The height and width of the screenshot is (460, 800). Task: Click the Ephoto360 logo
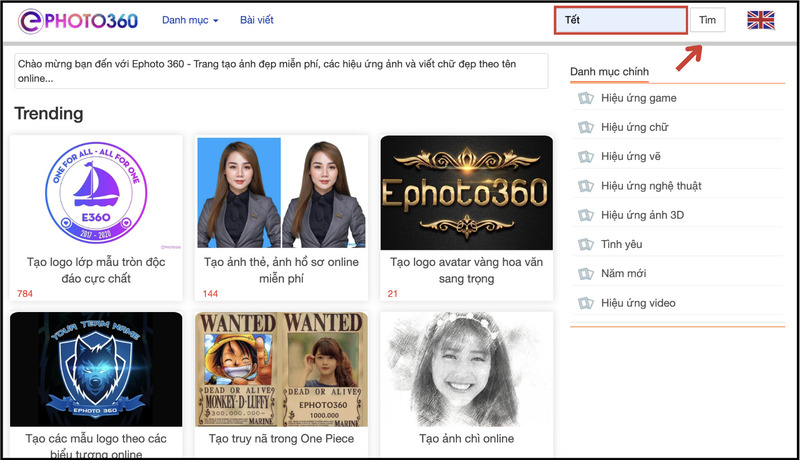click(77, 20)
